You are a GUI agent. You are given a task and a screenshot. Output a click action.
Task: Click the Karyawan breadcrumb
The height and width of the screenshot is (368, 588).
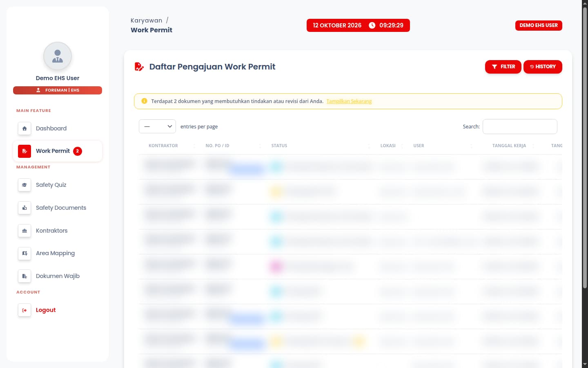[x=146, y=20]
